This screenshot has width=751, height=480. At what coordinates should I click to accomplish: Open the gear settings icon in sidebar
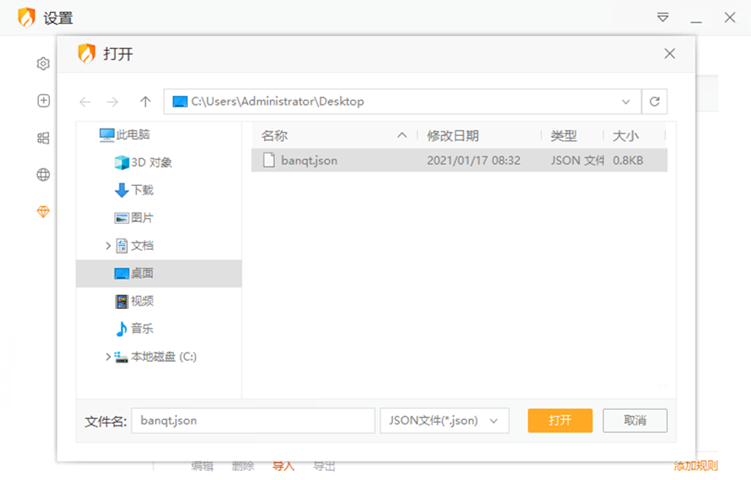(43, 64)
